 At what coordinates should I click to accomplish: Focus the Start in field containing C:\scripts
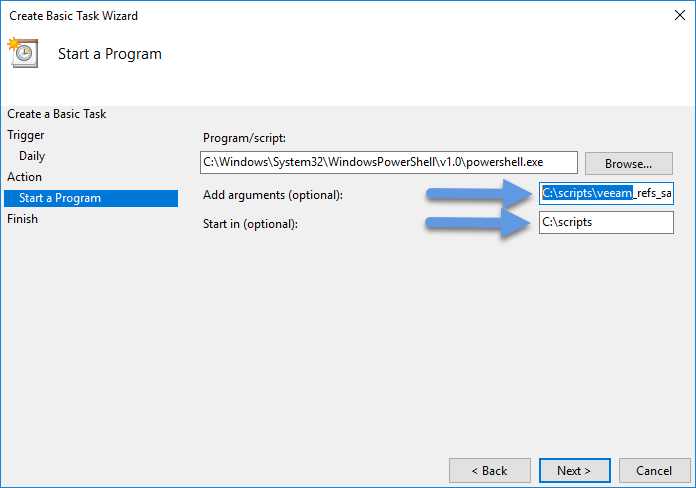pyautogui.click(x=606, y=222)
